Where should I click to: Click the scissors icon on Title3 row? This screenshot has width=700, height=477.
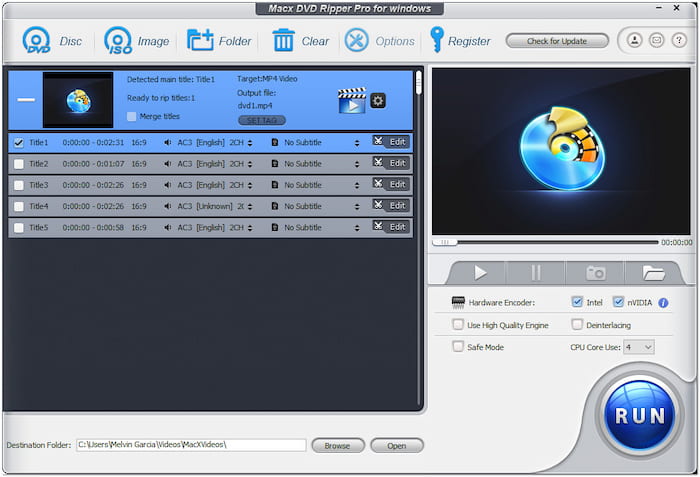pyautogui.click(x=378, y=184)
